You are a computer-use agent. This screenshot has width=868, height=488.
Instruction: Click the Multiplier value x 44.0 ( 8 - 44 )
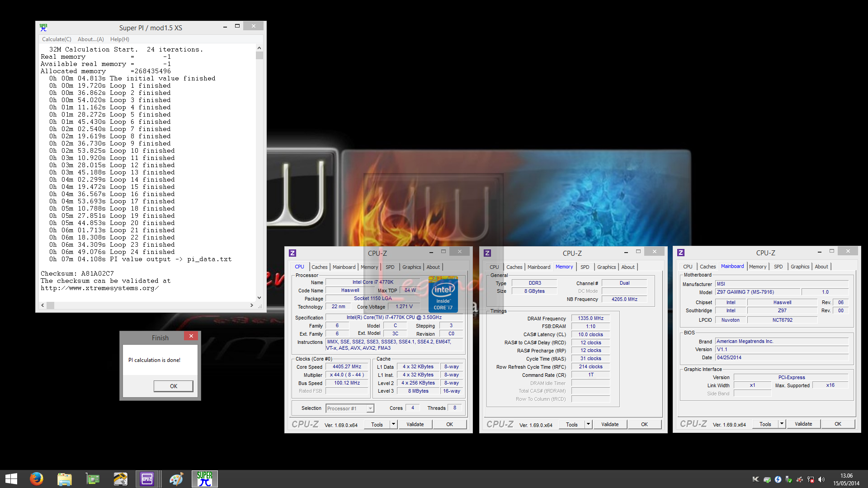click(347, 375)
